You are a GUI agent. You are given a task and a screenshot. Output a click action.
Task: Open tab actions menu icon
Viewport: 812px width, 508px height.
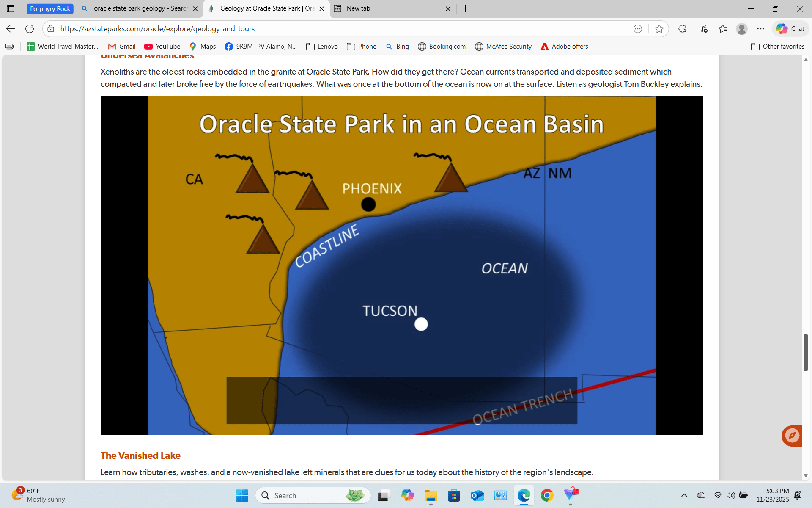point(11,8)
